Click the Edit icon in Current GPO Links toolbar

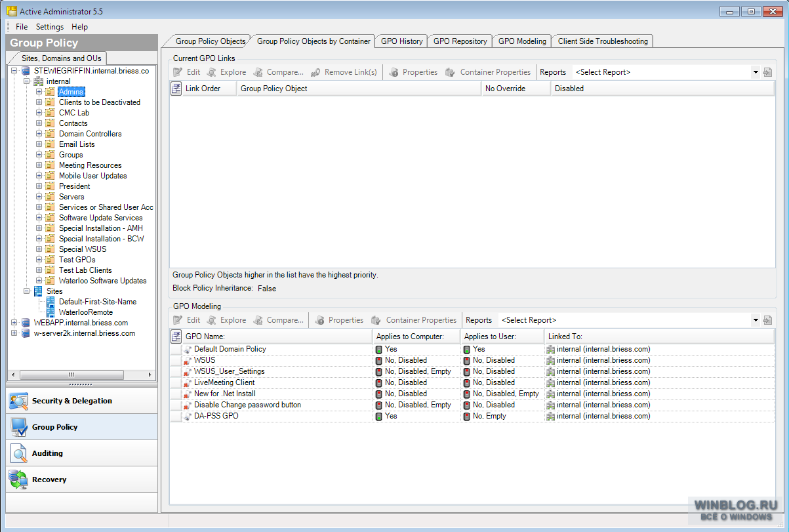[x=178, y=72]
